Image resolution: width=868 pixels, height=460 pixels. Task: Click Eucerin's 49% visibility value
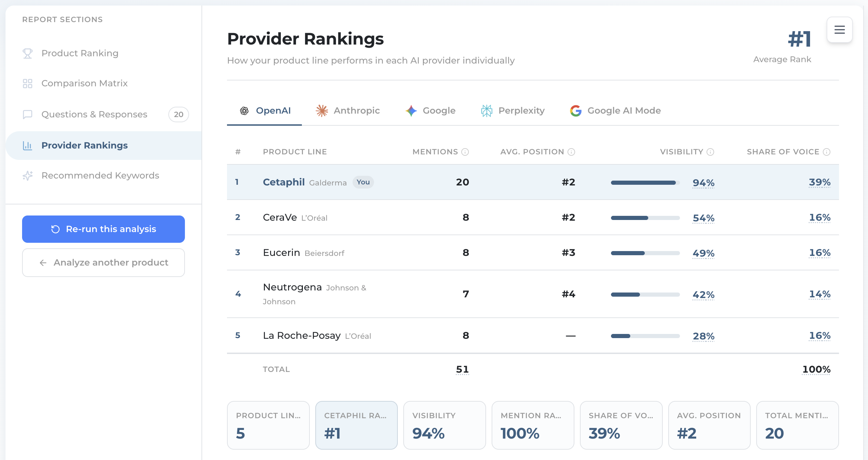coord(703,253)
